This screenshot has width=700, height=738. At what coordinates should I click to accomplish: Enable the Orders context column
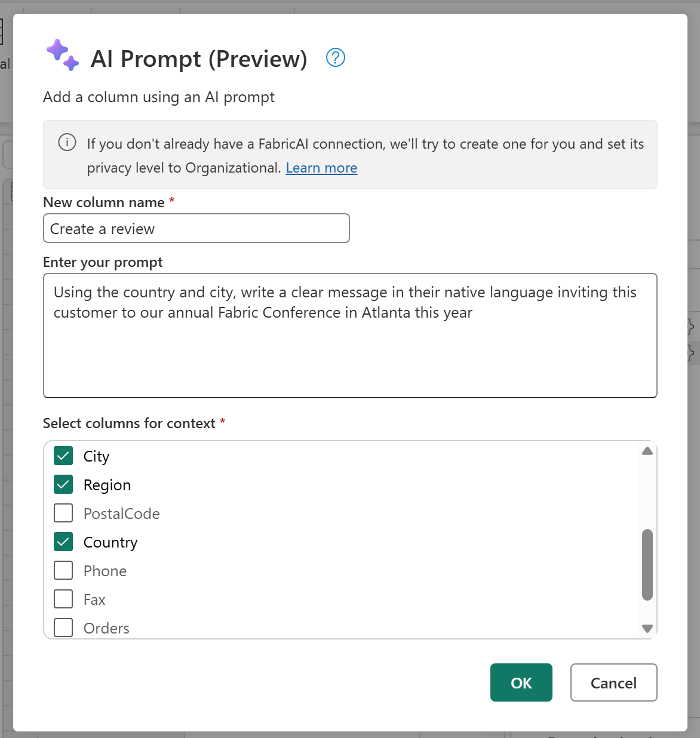pos(63,628)
